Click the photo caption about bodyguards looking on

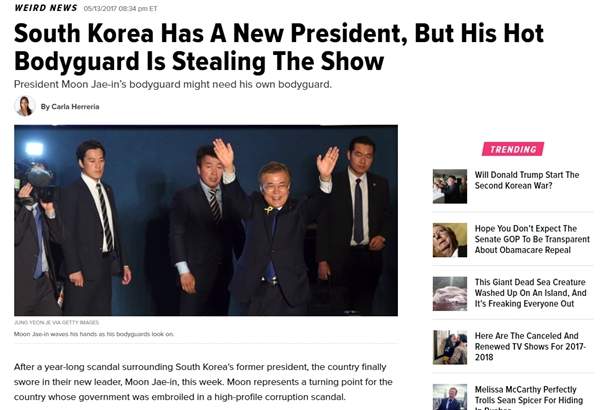point(94,334)
